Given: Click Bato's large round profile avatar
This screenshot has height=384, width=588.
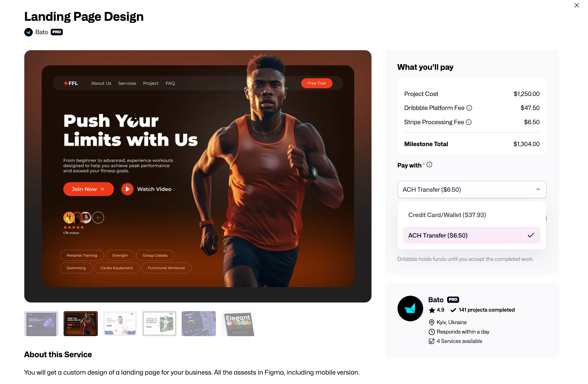Looking at the screenshot, I should tap(410, 309).
